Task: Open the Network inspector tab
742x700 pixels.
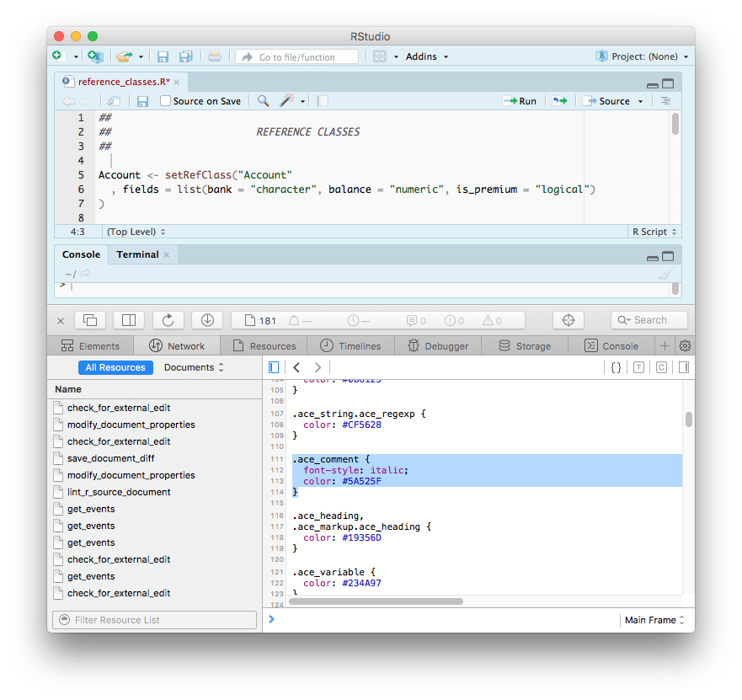Action: pyautogui.click(x=177, y=346)
